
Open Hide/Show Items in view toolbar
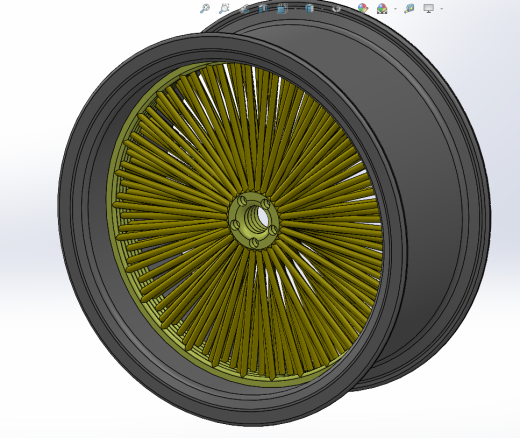(x=337, y=8)
